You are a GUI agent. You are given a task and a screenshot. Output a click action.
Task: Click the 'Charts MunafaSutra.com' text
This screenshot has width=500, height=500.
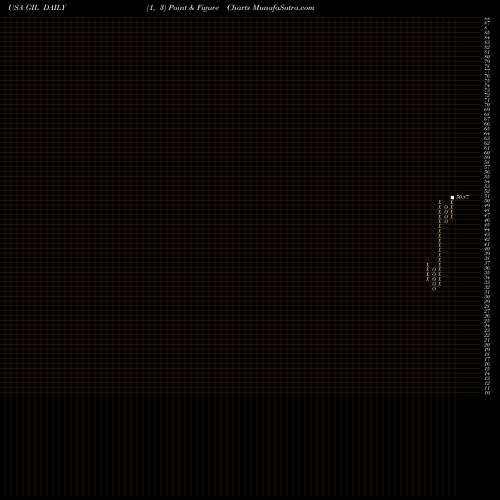tap(271, 8)
